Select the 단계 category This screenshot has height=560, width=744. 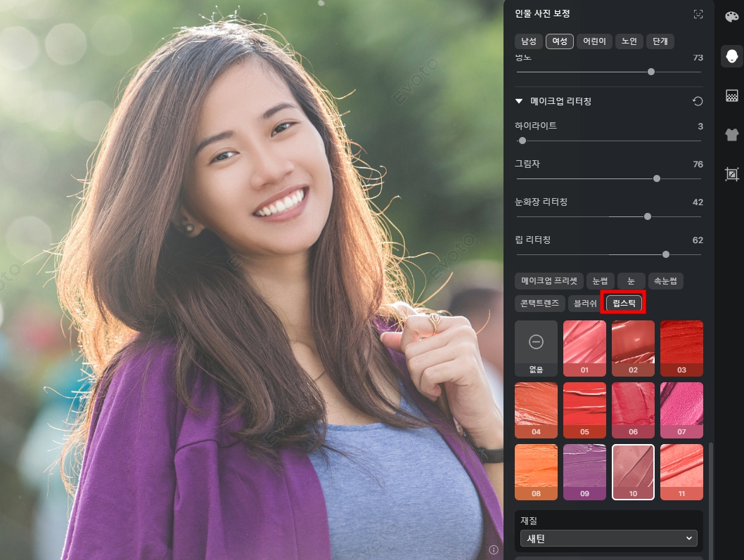tap(660, 41)
